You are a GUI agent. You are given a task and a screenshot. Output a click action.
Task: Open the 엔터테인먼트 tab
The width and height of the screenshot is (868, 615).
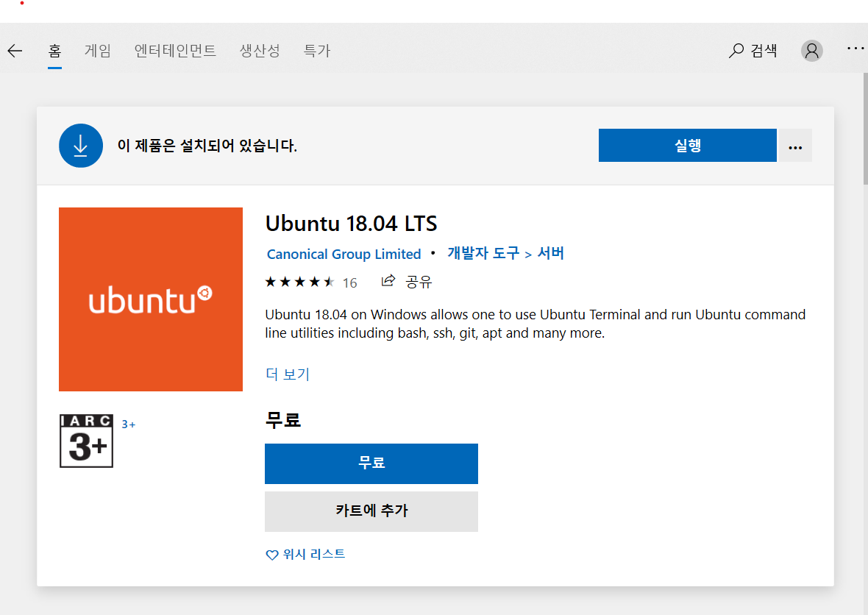point(175,51)
